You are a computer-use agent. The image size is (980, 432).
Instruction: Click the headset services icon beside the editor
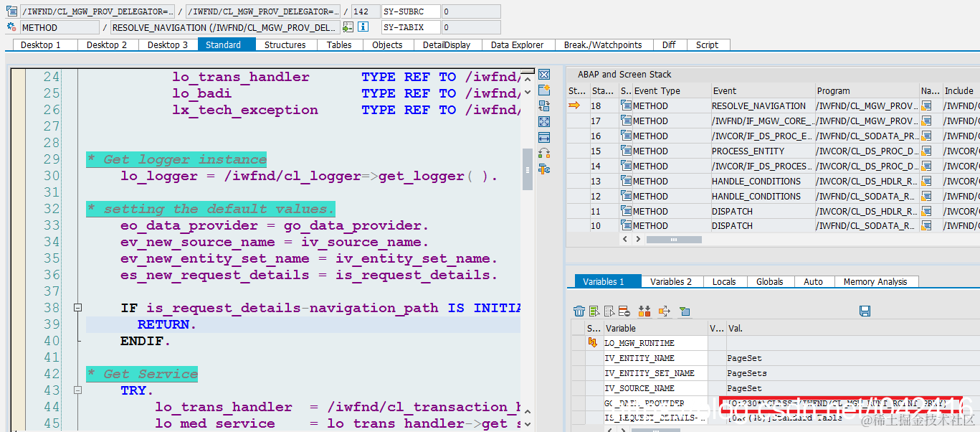[x=544, y=154]
